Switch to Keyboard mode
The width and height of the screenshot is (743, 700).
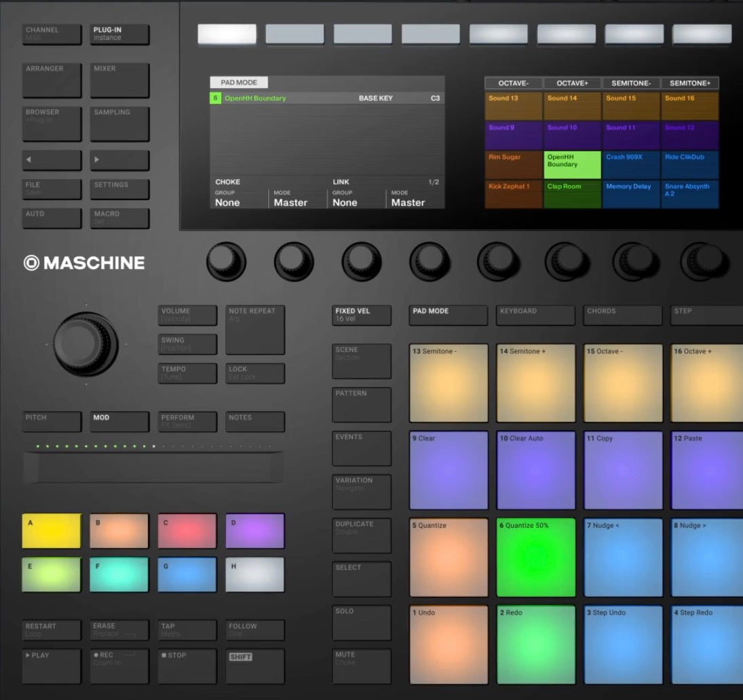[535, 315]
